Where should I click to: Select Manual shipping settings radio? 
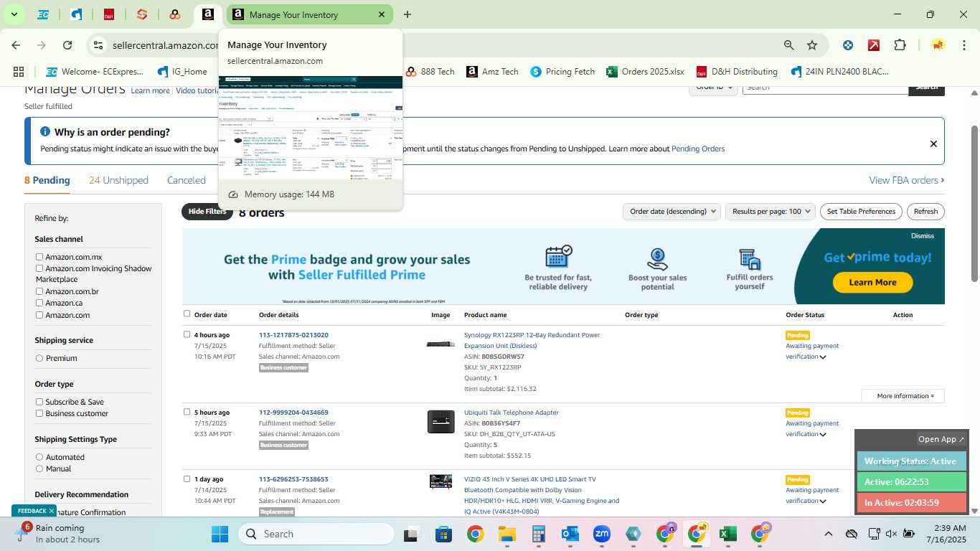[39, 468]
